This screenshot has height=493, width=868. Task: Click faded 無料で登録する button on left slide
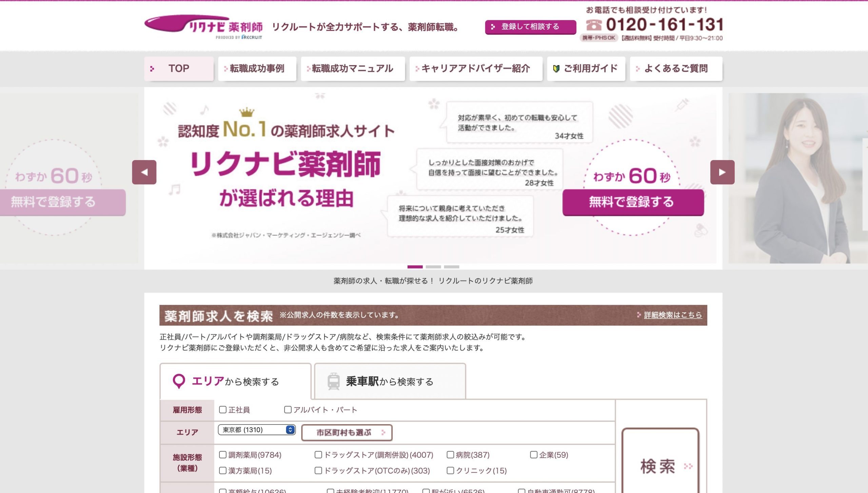coord(63,202)
